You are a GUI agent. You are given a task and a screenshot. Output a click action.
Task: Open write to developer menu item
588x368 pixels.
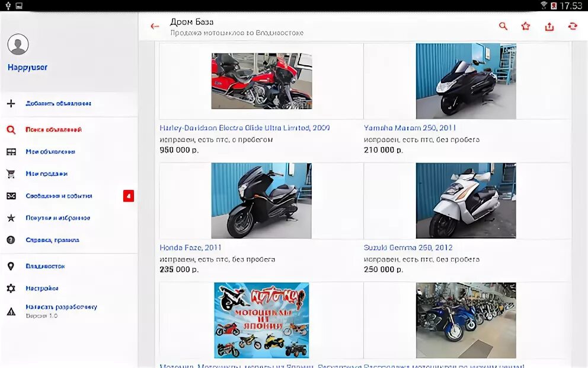coord(69,311)
